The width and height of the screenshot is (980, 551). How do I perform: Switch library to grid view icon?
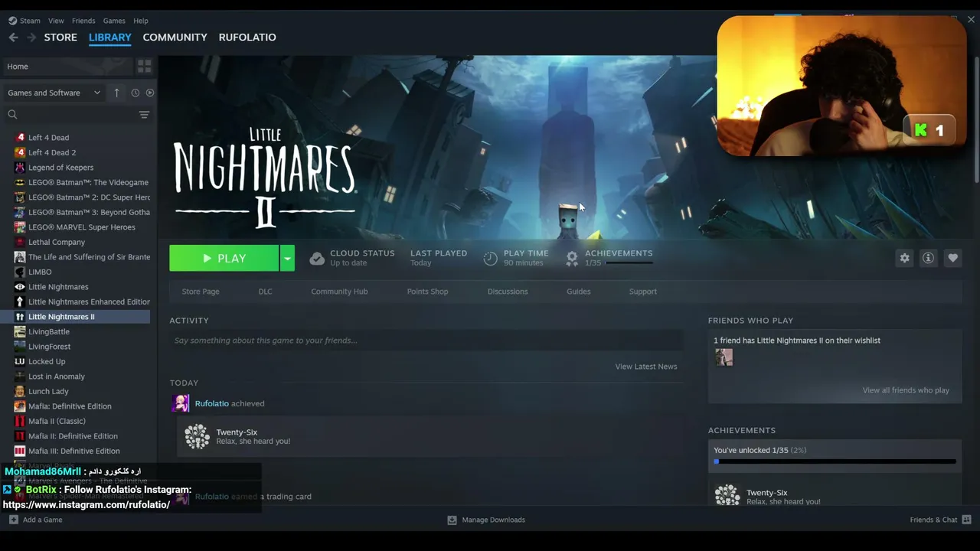[144, 67]
